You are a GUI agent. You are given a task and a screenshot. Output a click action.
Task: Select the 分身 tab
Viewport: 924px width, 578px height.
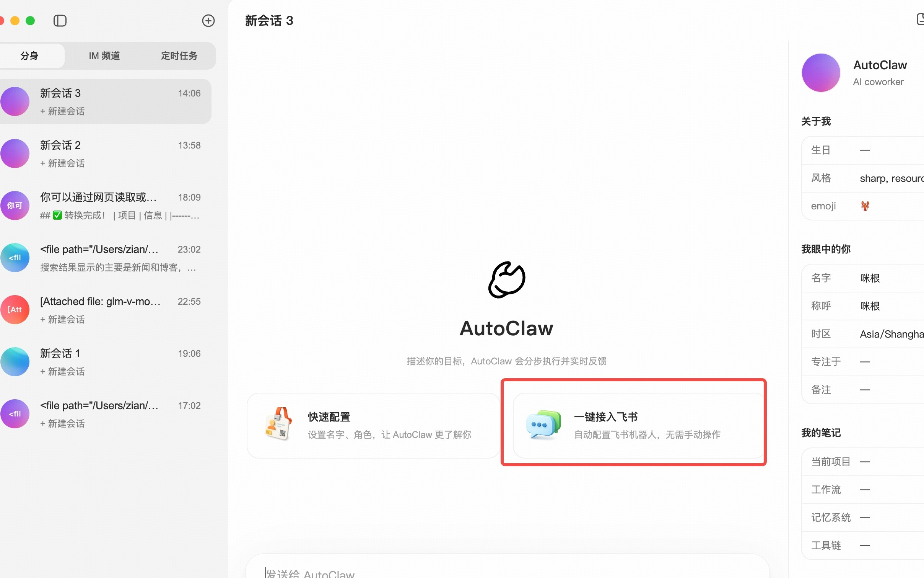[x=29, y=56]
